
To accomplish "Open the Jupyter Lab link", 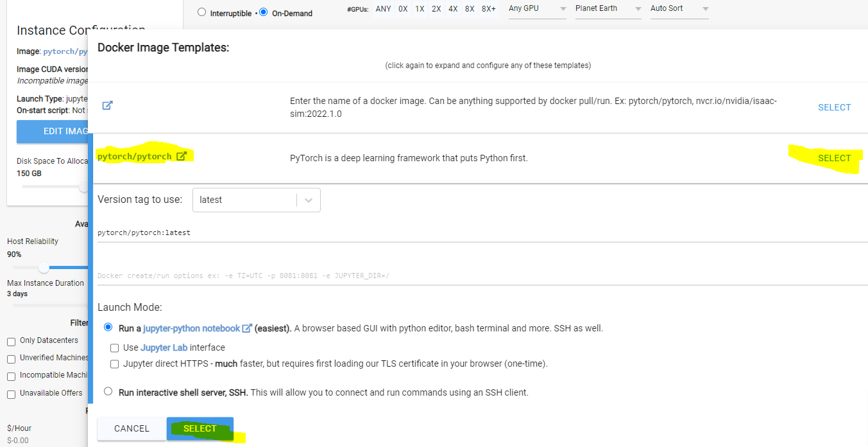I will click(x=164, y=347).
